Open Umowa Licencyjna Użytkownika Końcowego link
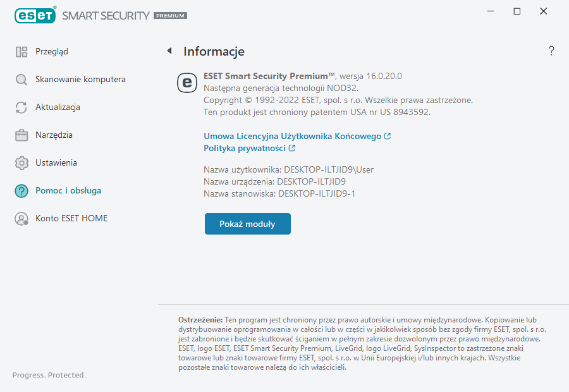The height and width of the screenshot is (392, 569). click(292, 136)
